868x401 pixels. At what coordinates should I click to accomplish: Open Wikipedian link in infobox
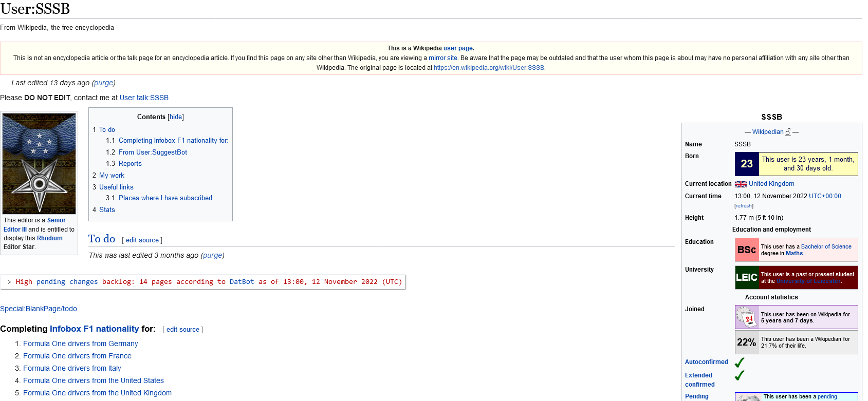click(x=768, y=132)
